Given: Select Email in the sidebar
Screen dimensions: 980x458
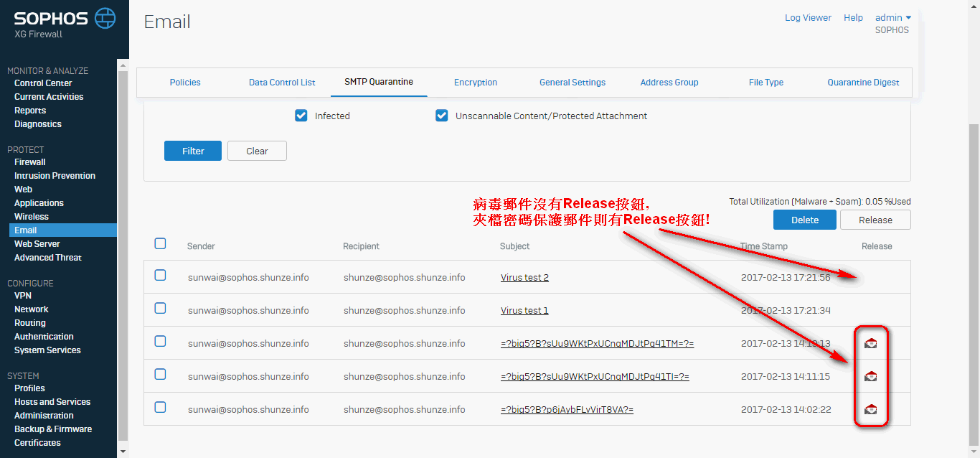Looking at the screenshot, I should [63, 230].
